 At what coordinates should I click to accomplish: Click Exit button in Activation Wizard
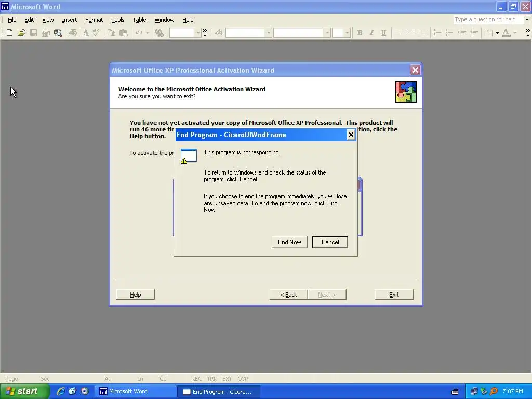[394, 295]
